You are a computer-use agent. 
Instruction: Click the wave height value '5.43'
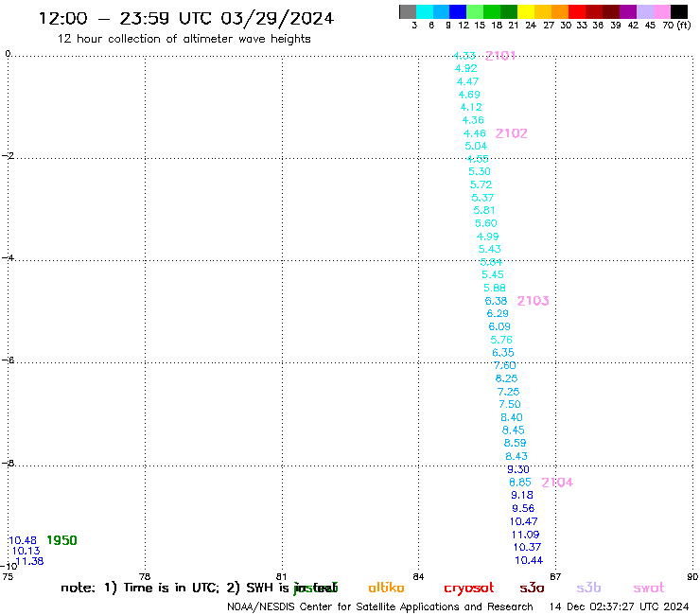(x=490, y=249)
